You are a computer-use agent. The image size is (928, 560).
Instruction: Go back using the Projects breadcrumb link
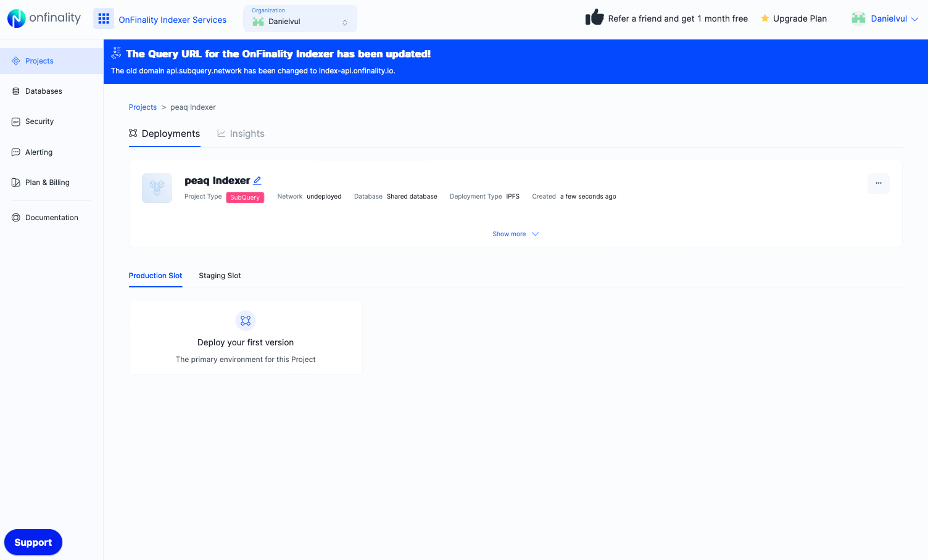coord(143,107)
